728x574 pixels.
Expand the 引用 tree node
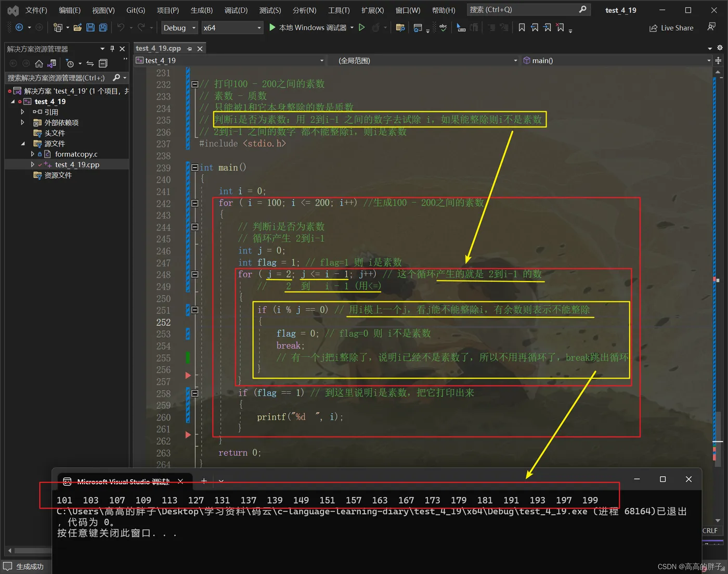[x=22, y=112]
